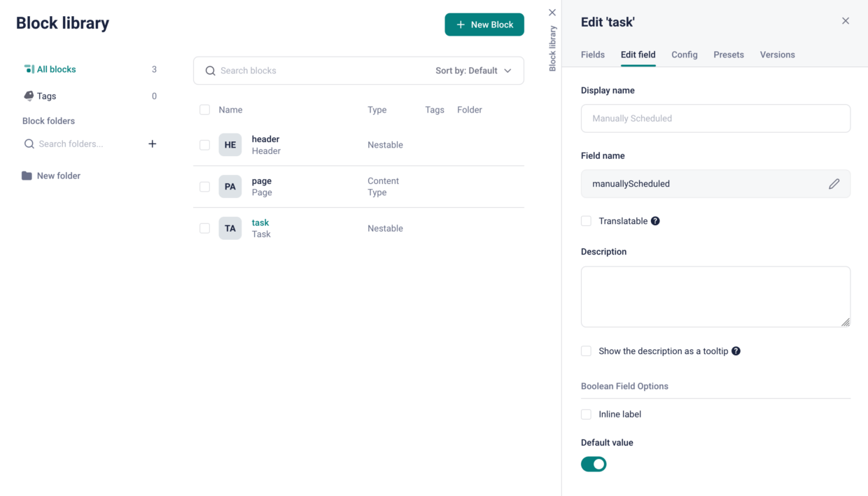Screen dimensions: 868x496
Task: Enable the Translatable checkbox
Action: 586,220
